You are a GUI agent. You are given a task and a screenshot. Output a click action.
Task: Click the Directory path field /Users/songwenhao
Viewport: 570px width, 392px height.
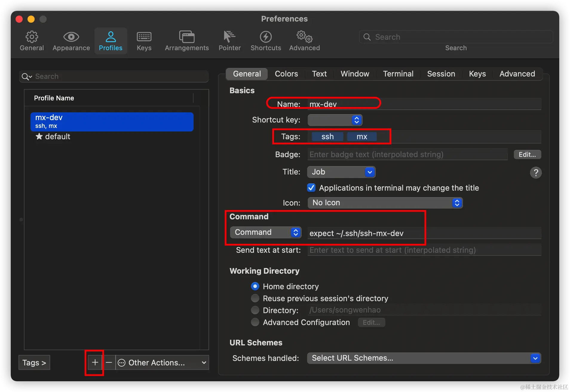[424, 310]
